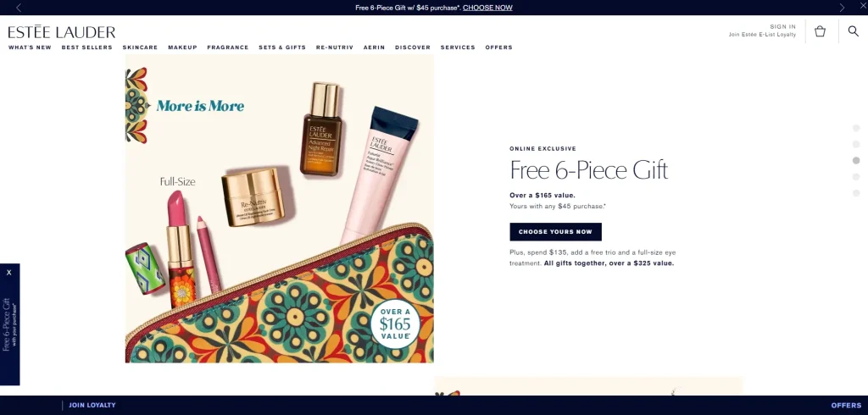Click the Choose Yours Now button
868x415 pixels.
[x=555, y=232]
